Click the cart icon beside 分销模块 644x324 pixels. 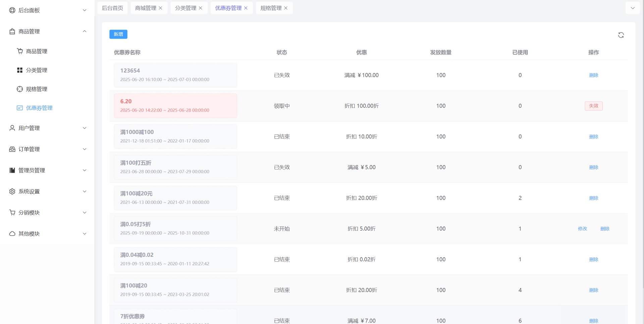point(12,213)
